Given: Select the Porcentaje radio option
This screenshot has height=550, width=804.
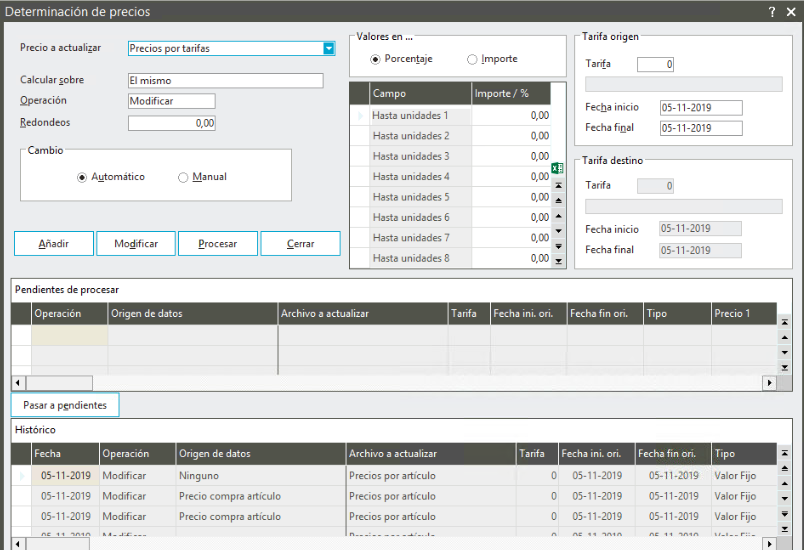Looking at the screenshot, I should 376,59.
